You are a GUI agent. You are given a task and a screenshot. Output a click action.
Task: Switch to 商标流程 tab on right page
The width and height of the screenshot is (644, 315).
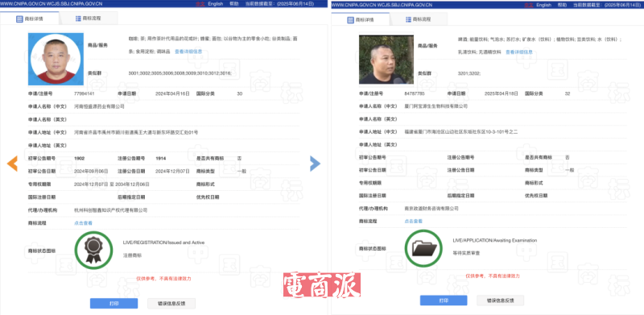coord(418,19)
